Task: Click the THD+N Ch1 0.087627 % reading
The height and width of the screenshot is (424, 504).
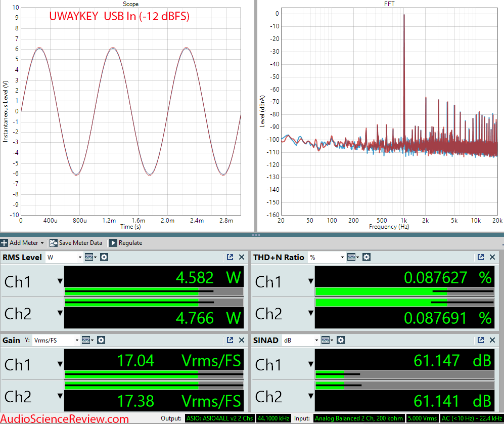Action: [x=448, y=278]
